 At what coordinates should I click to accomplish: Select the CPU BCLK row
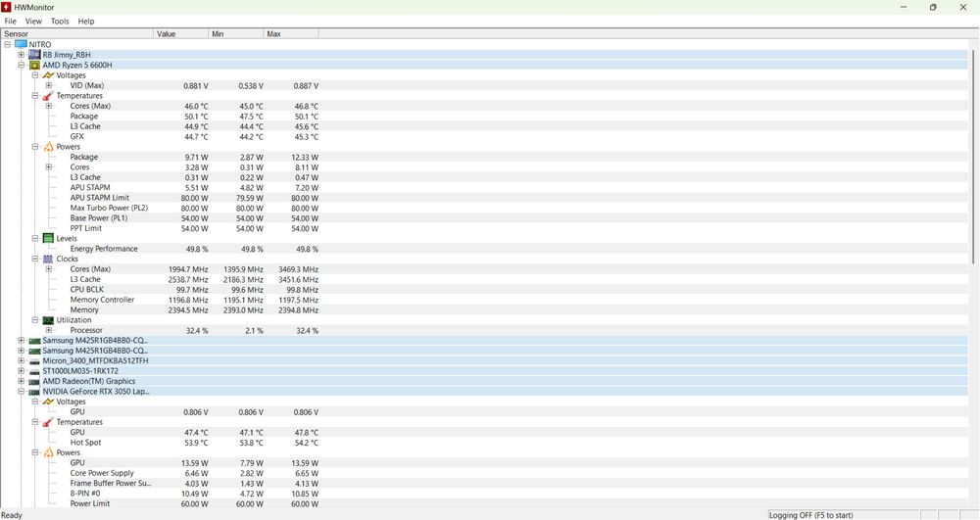pyautogui.click(x=484, y=290)
